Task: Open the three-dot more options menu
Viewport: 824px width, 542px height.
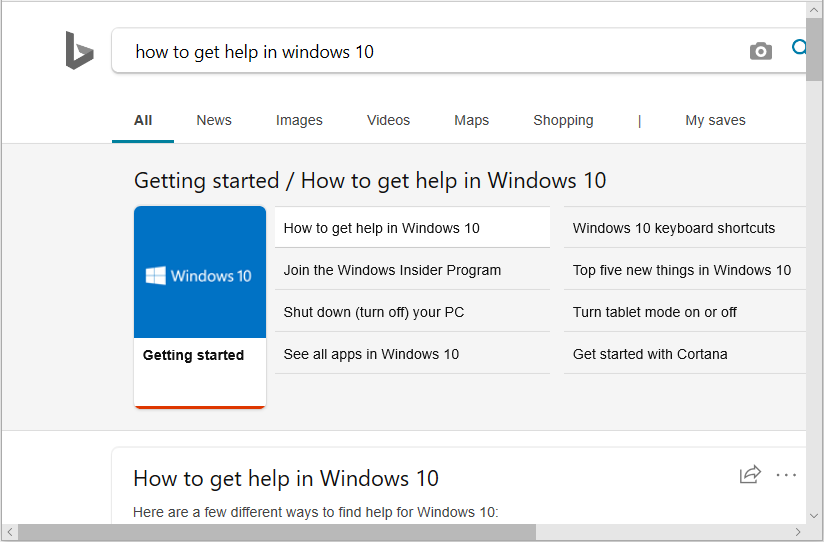Action: pos(786,475)
